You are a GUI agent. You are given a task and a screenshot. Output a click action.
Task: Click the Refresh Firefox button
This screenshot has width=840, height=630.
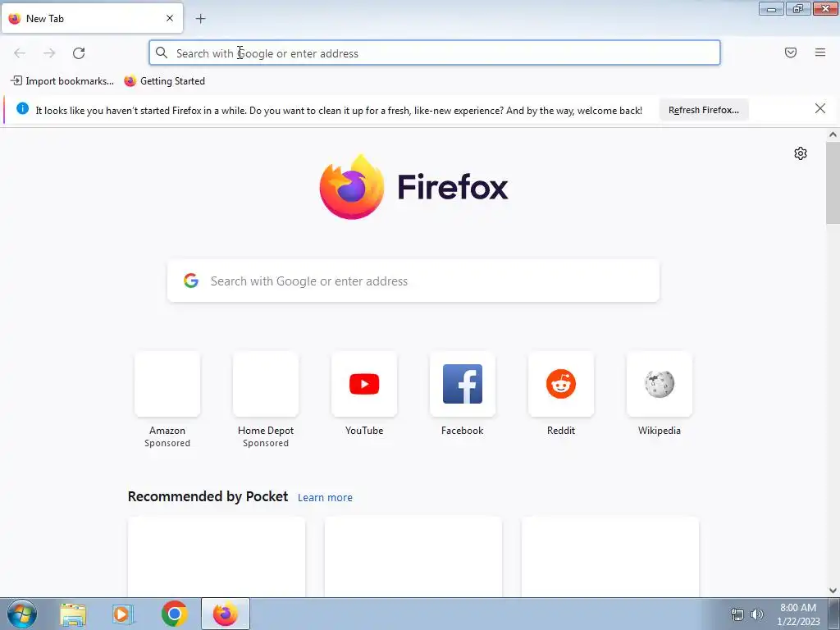pos(703,110)
